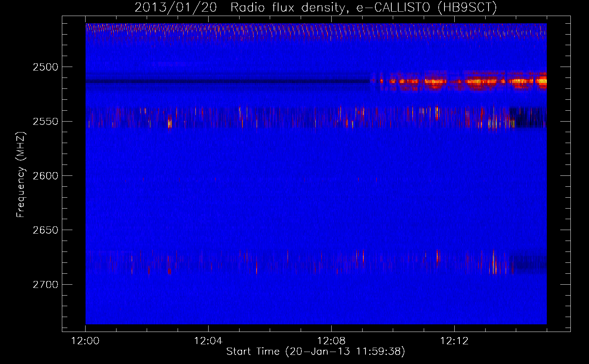
Task: Click the 12:12 time axis label
Action: [454, 341]
